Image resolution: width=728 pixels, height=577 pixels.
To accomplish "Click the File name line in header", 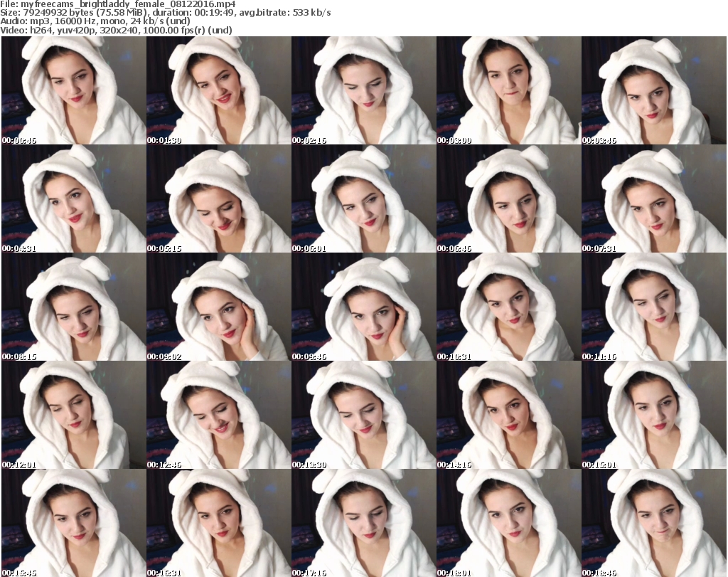I will pos(118,4).
